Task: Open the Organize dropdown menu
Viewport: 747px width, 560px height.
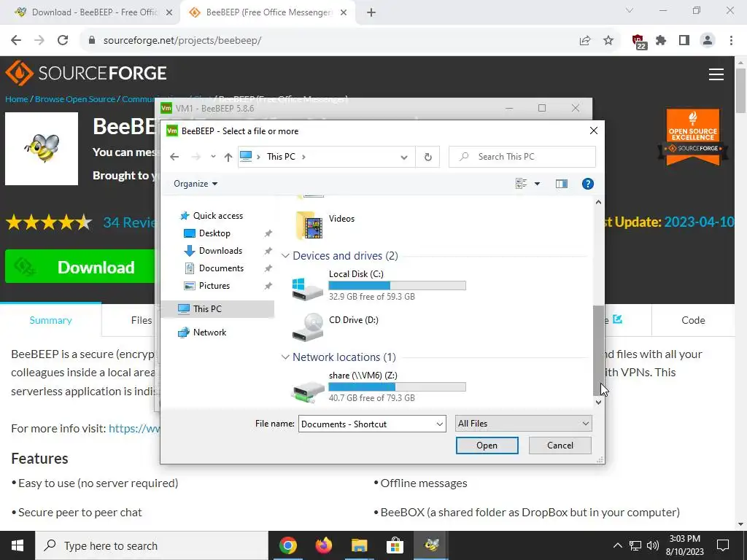Action: [196, 184]
